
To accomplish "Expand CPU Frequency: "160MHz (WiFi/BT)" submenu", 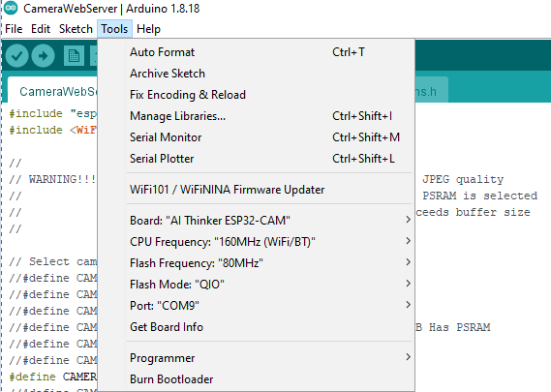I will 257,242.
